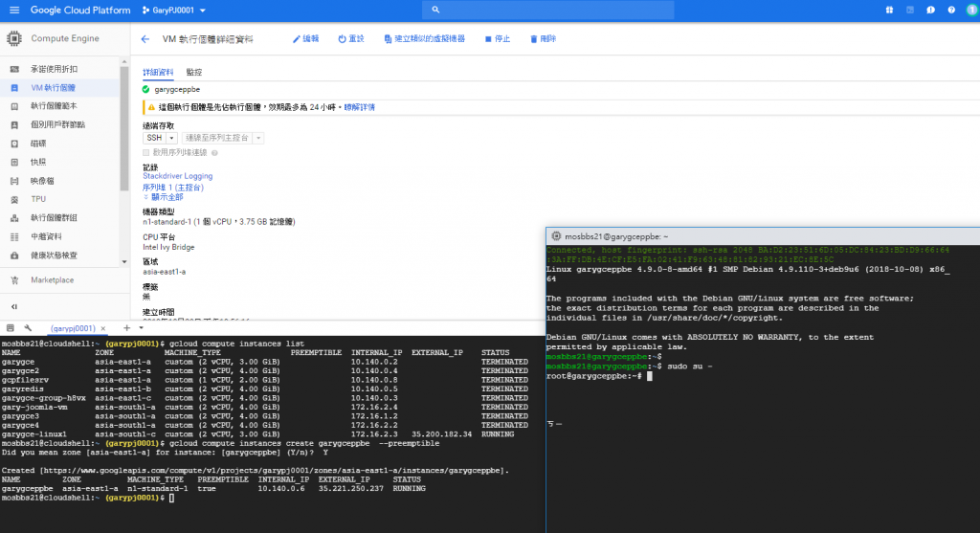Screen dimensions: 980x533
Task: Select the (garypj0001) Cloud Shell tab
Action: pos(73,328)
